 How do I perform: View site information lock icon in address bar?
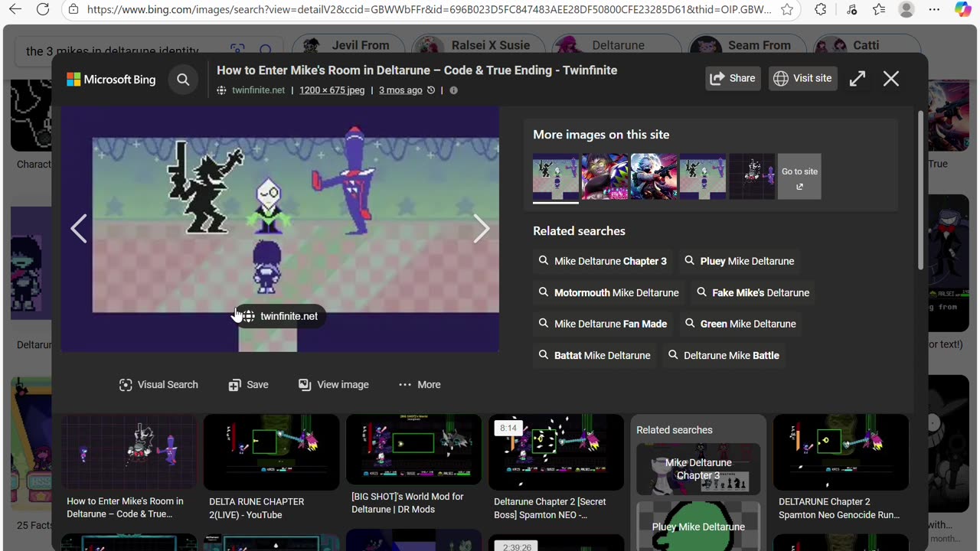click(x=73, y=10)
